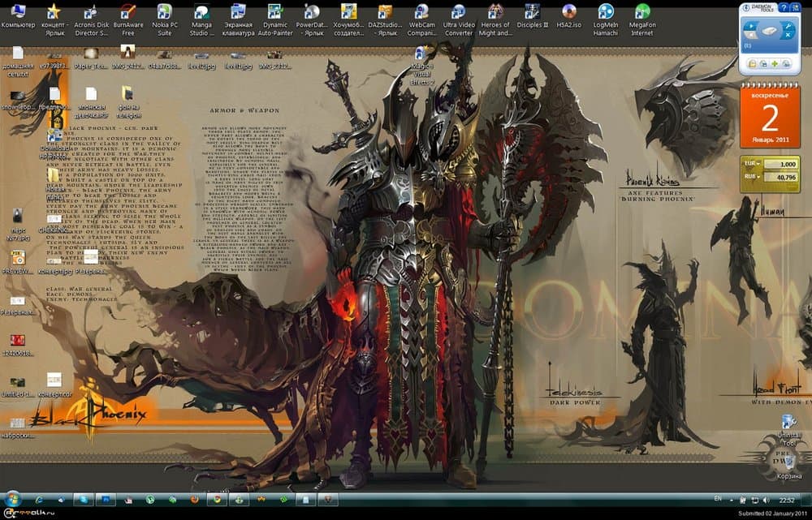The height and width of the screenshot is (520, 812).
Task: Open the Acronis Disk Director shortcut
Action: coord(91,12)
